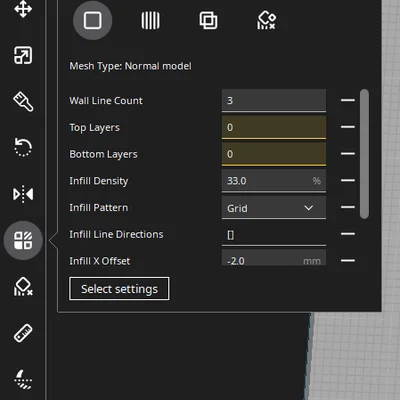The height and width of the screenshot is (400, 400).
Task: Remove the Infill Pattern setting
Action: coord(348,207)
